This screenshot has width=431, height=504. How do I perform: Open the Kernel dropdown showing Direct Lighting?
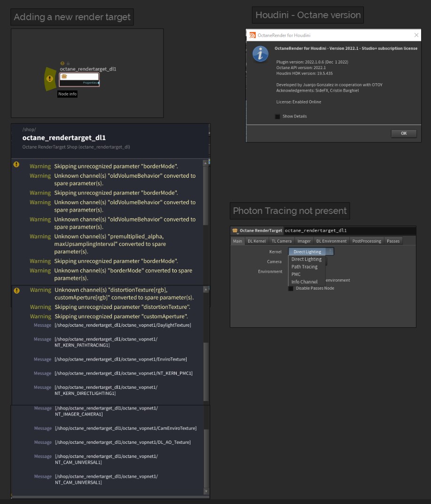[x=311, y=252]
